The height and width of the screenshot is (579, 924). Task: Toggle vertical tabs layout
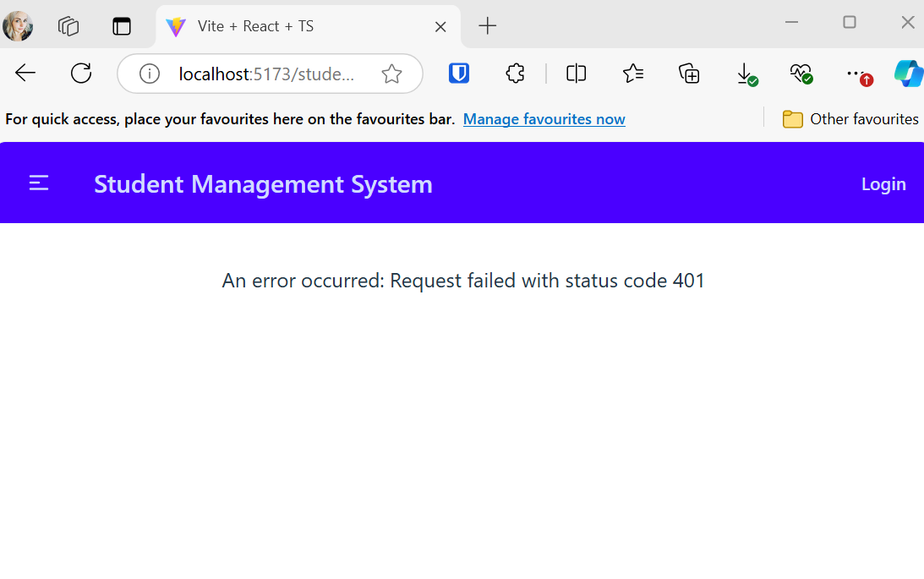[121, 26]
